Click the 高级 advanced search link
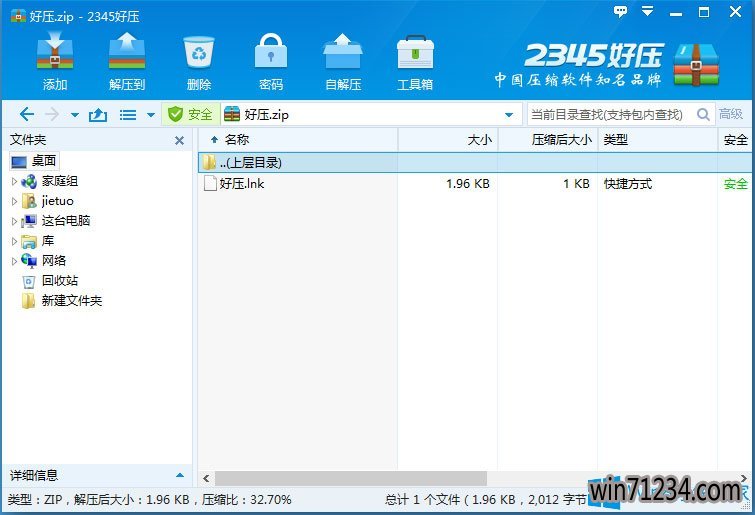This screenshot has height=515, width=755. (x=731, y=114)
